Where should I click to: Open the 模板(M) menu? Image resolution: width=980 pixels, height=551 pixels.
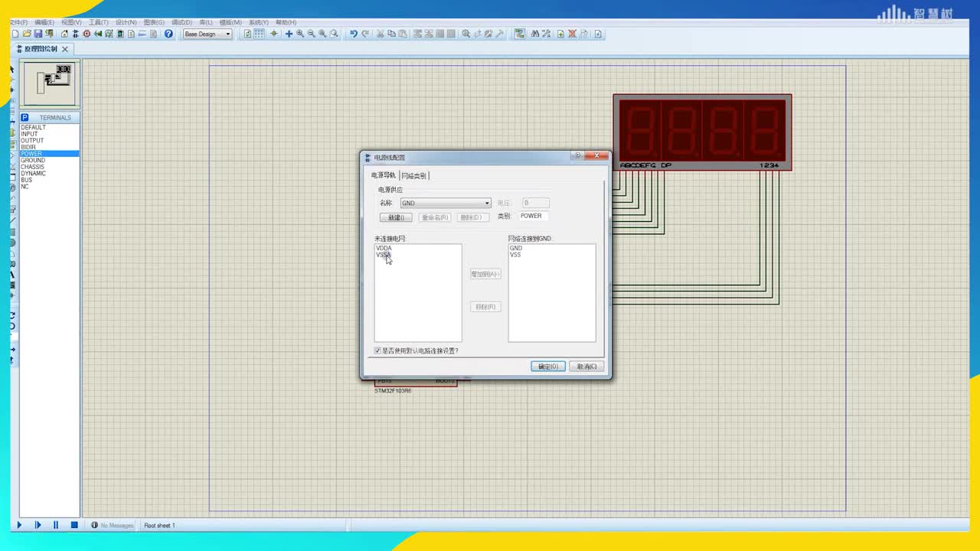(230, 22)
